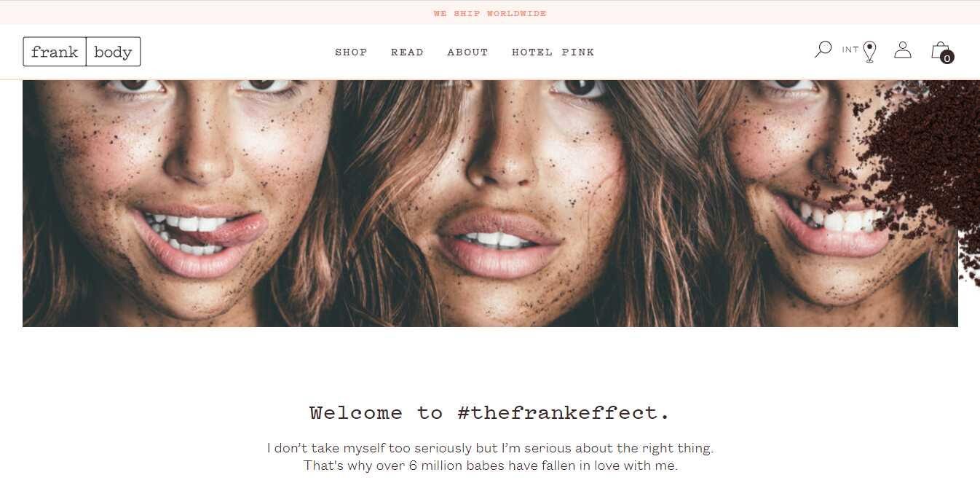
Task: Click the Welcome to #thefrankeffect heading
Action: (x=490, y=413)
